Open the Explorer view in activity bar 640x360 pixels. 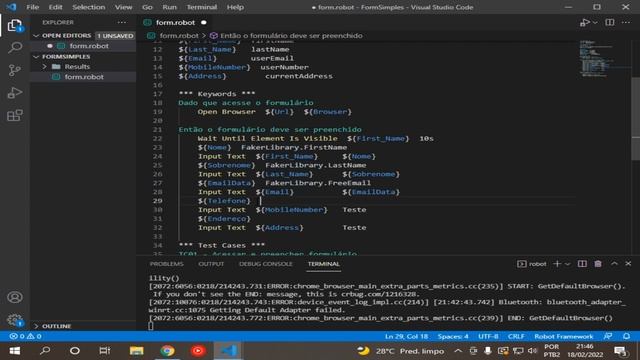point(15,26)
